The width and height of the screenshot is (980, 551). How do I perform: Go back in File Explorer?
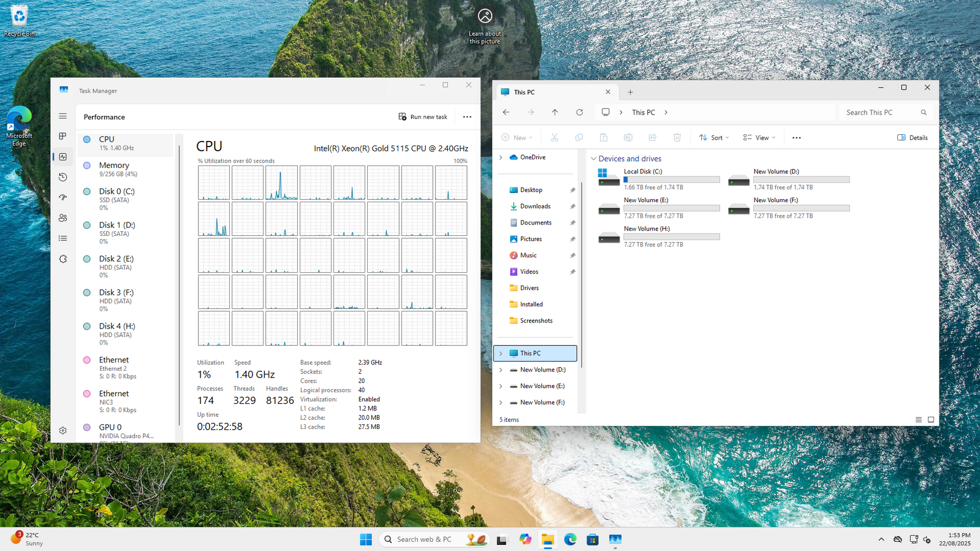point(506,112)
